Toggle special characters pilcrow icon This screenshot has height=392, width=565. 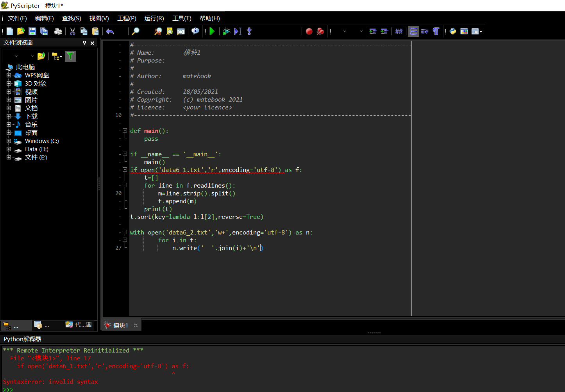pyautogui.click(x=436, y=31)
